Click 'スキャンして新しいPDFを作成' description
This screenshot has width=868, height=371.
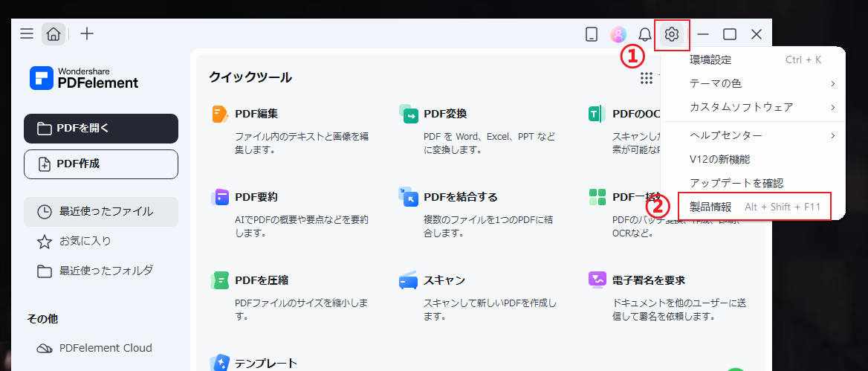tap(490, 310)
